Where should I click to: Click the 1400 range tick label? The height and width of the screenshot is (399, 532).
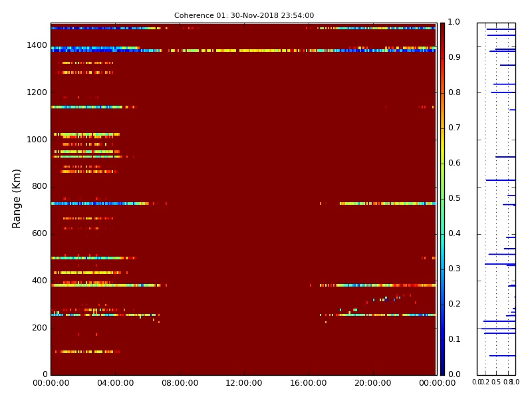[37, 45]
